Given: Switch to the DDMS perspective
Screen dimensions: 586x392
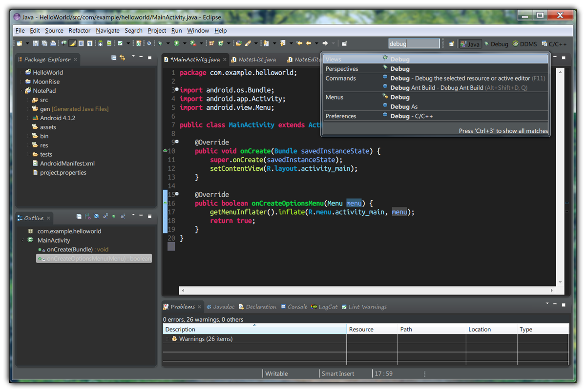Looking at the screenshot, I should tap(524, 44).
